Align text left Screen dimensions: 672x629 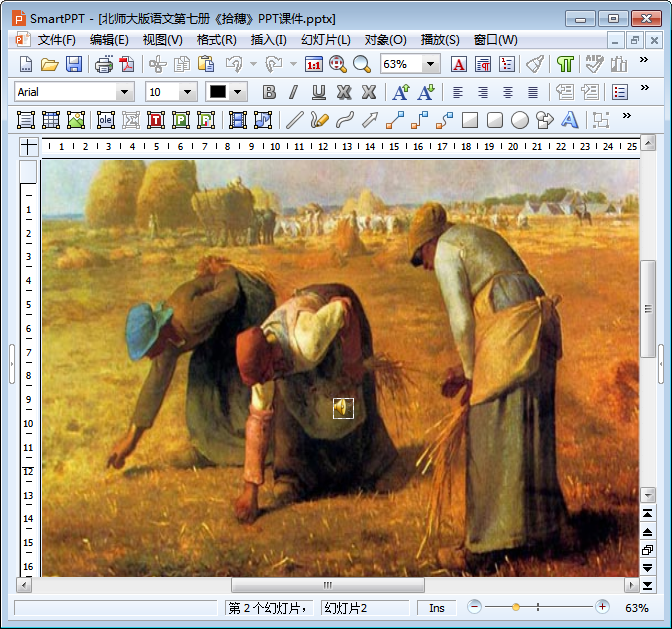(x=458, y=92)
